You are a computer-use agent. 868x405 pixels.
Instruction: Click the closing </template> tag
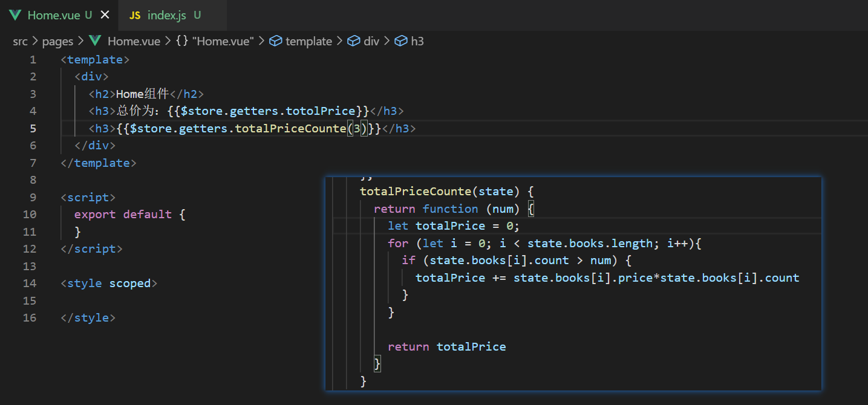(99, 163)
